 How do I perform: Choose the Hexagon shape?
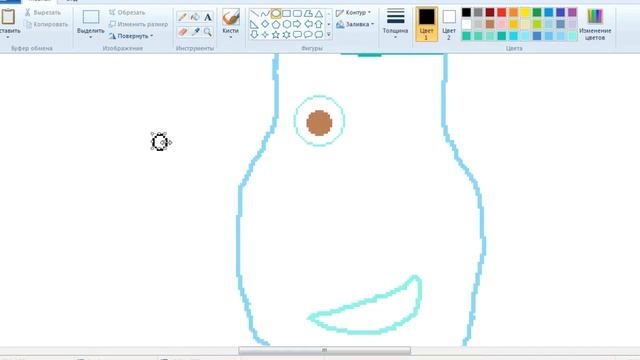pos(287,24)
